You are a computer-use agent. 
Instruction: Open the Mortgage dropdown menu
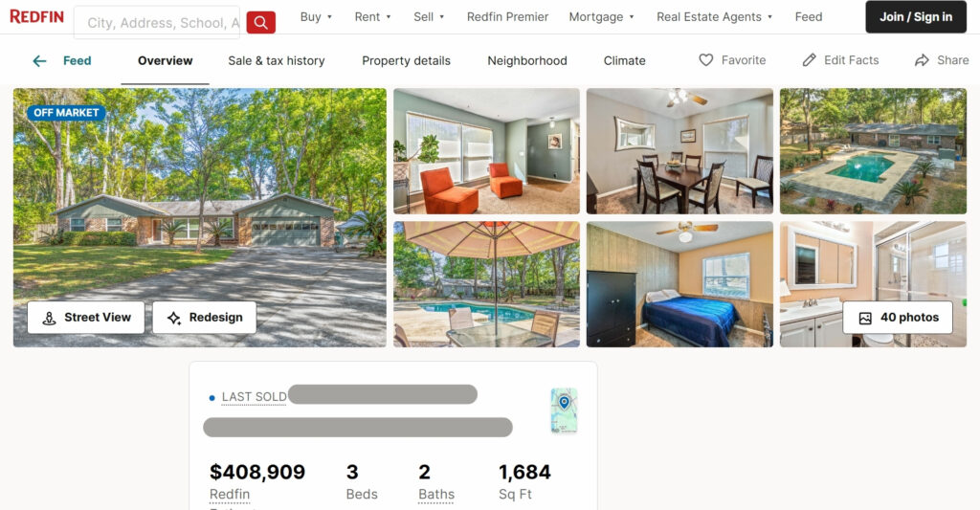[x=601, y=17]
